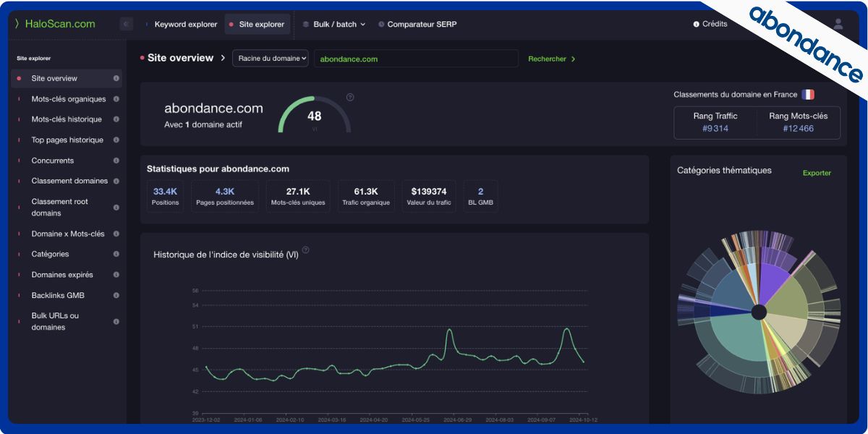Click the 4.3K Pages positionnées stat
The image size is (868, 434).
[x=225, y=196]
